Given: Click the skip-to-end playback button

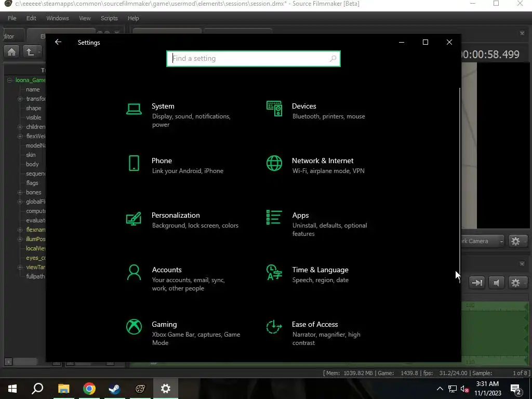Looking at the screenshot, I should 477,283.
